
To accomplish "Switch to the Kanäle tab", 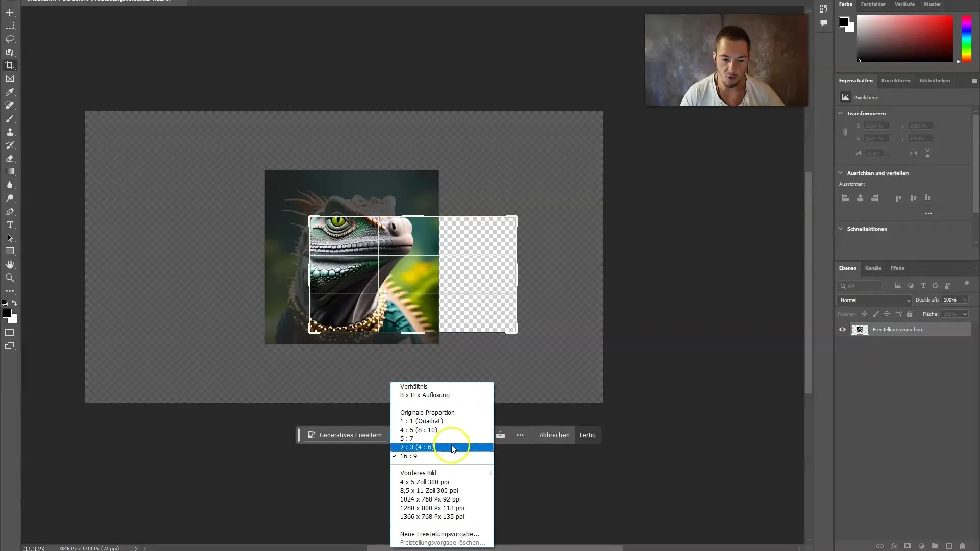I will click(873, 268).
